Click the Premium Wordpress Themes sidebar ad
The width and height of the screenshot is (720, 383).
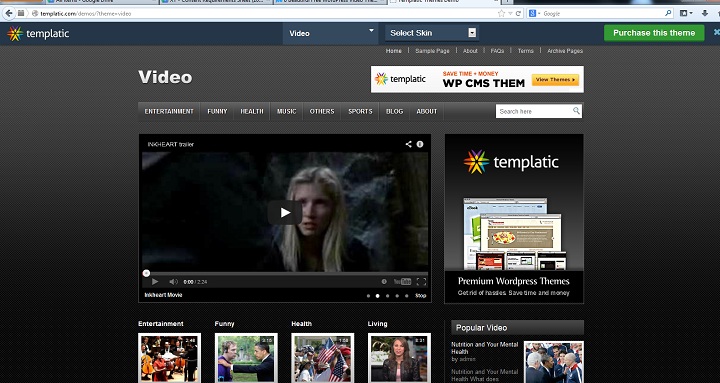[x=514, y=219]
